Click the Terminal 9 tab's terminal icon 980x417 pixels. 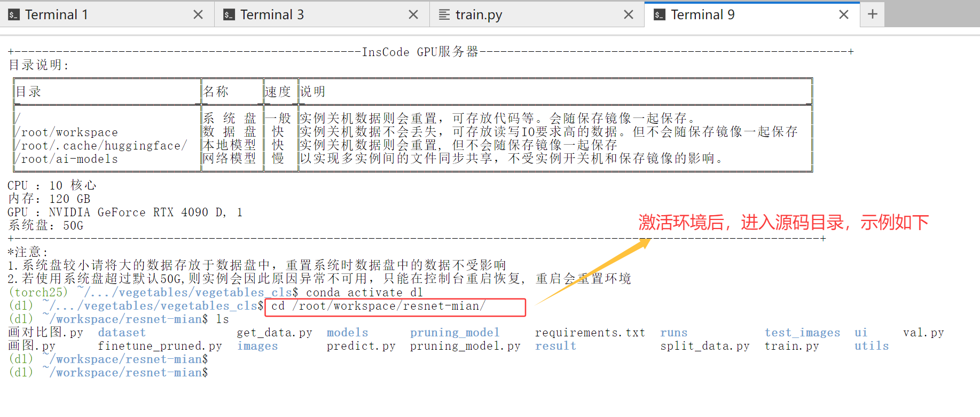(x=660, y=15)
